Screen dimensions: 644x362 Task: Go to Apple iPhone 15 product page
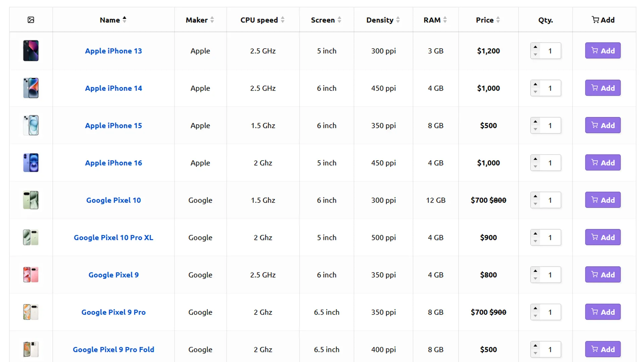[x=113, y=125]
